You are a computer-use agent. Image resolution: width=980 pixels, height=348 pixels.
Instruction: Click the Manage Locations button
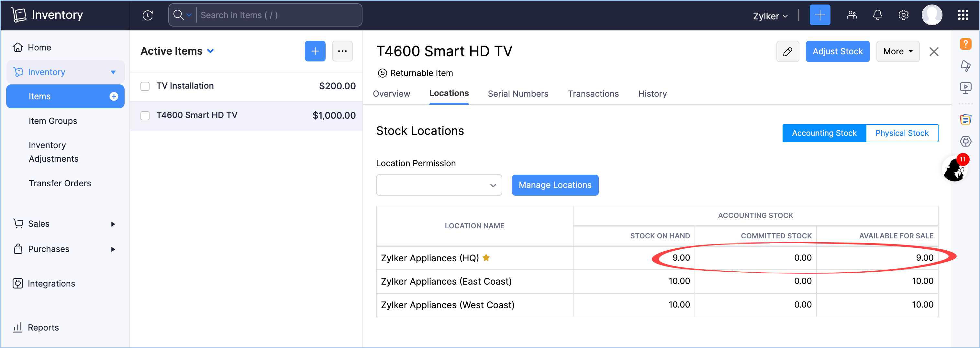(555, 185)
